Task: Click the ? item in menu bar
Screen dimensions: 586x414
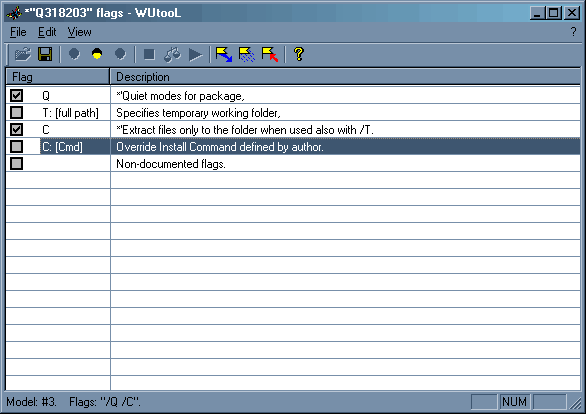Action: pyautogui.click(x=573, y=32)
